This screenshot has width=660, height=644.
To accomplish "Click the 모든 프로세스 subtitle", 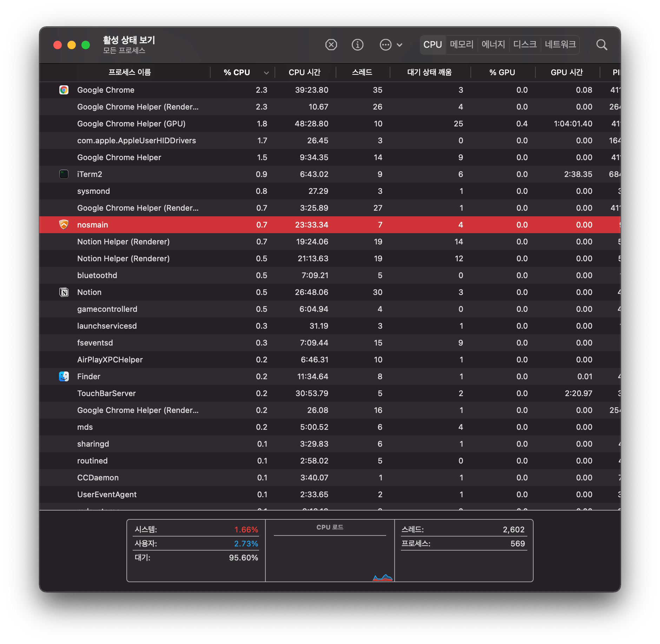I will tap(124, 51).
